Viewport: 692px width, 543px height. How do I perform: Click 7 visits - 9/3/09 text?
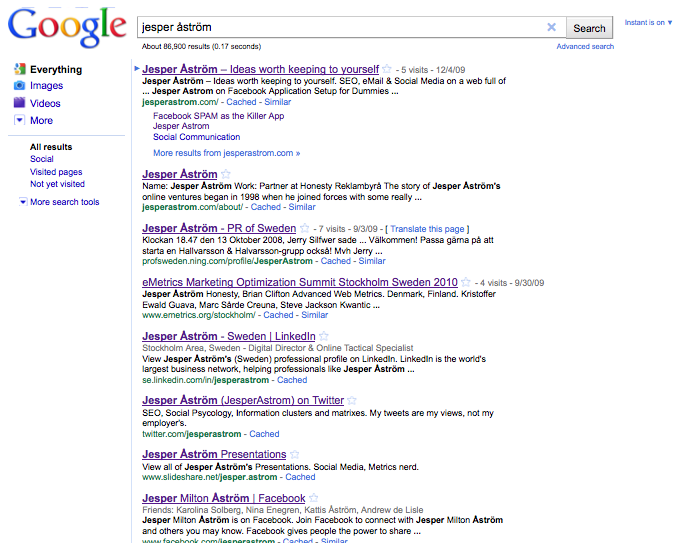tap(348, 229)
